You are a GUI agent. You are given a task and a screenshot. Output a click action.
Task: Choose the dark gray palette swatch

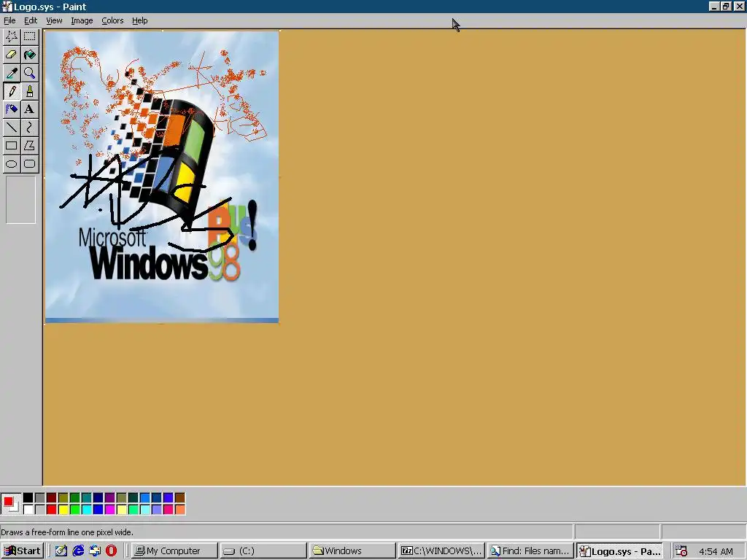[x=40, y=498]
